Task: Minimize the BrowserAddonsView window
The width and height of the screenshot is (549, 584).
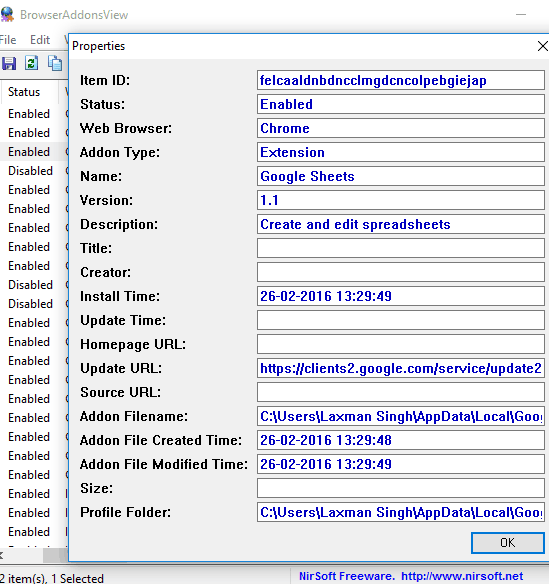Action: (x=521, y=15)
